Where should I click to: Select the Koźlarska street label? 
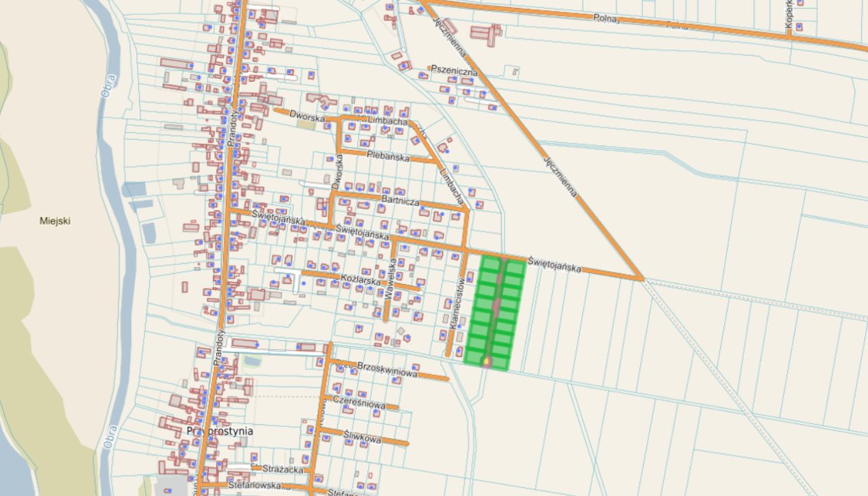pos(359,279)
